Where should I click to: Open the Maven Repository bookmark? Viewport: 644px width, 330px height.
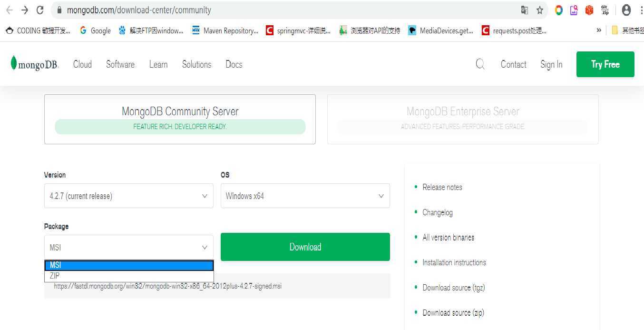(225, 30)
